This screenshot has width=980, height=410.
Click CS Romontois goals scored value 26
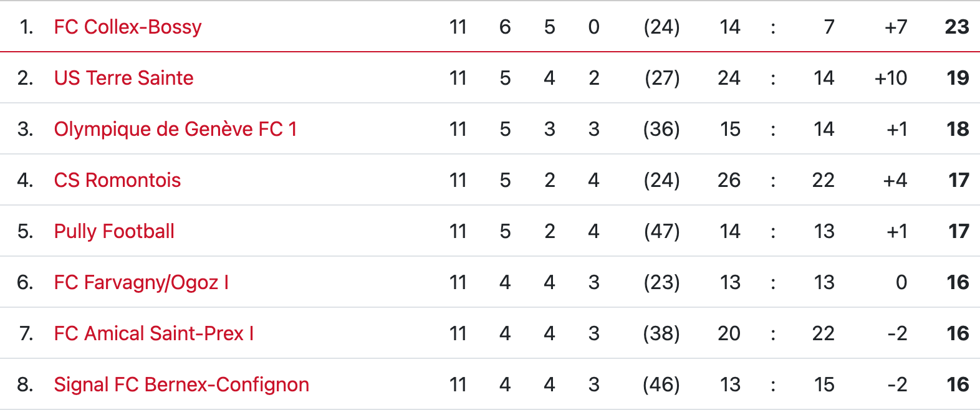coord(729,180)
